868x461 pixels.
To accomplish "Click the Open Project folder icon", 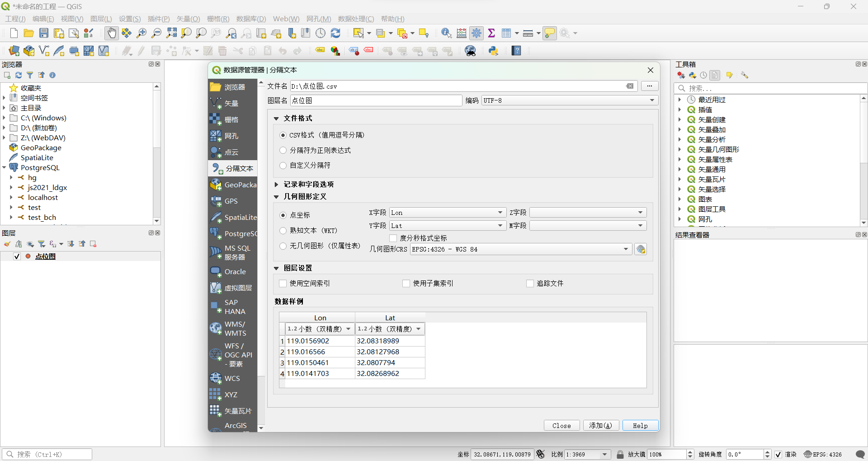I will [29, 33].
